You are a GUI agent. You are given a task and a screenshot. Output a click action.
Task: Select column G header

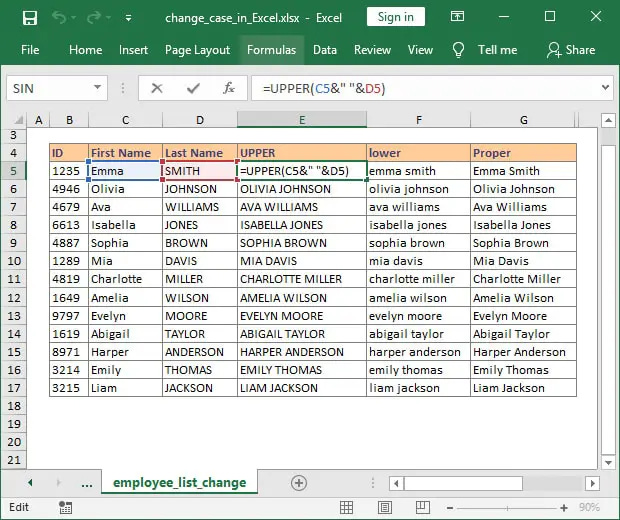click(x=524, y=120)
